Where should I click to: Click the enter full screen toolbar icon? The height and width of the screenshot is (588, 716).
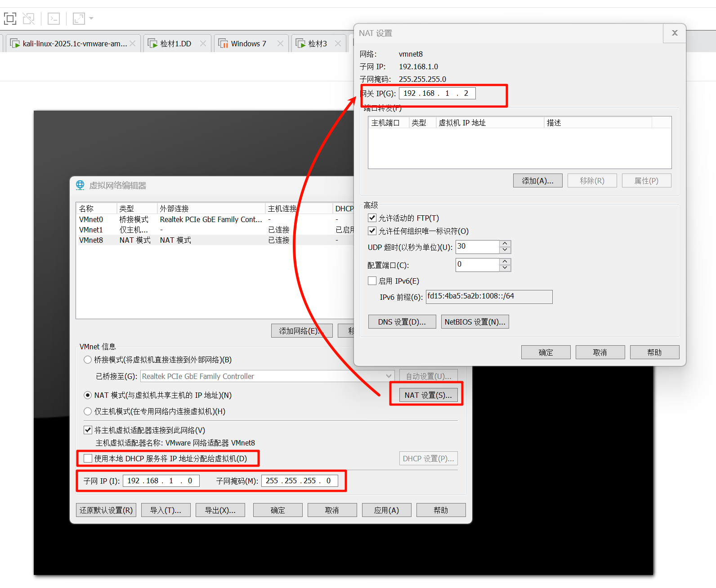coord(10,18)
